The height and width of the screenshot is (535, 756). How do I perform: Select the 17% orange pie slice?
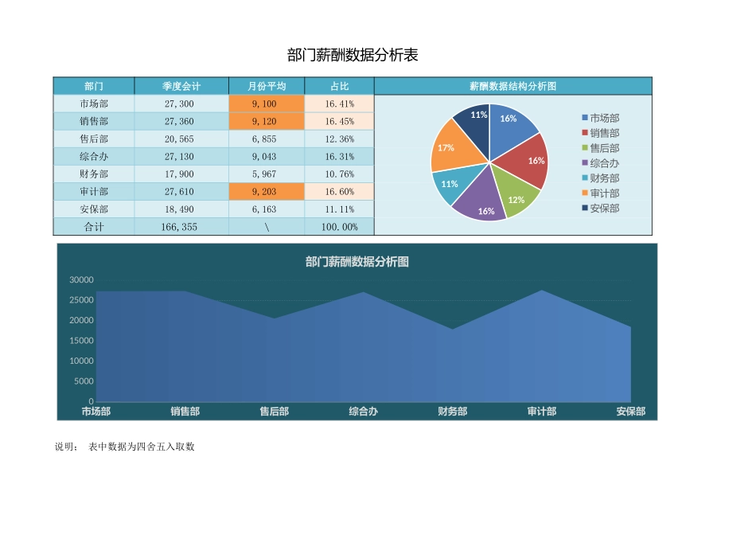(x=446, y=148)
